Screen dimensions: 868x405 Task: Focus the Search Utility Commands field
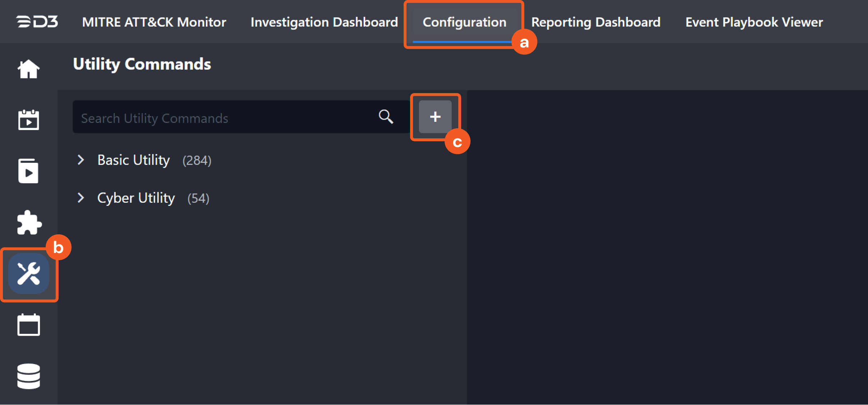click(223, 118)
